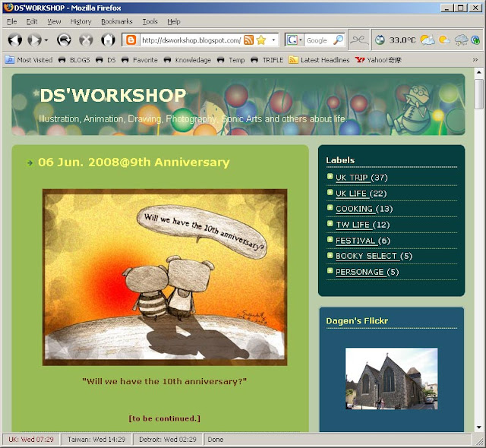This screenshot has height=448, width=486.
Task: Click the DS'WORKSHOP blog title
Action: (x=113, y=95)
